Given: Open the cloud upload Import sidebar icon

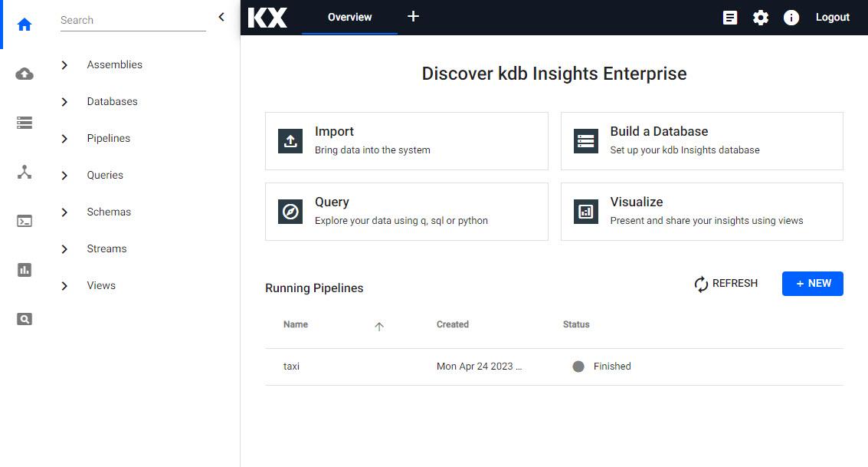Looking at the screenshot, I should pos(25,74).
